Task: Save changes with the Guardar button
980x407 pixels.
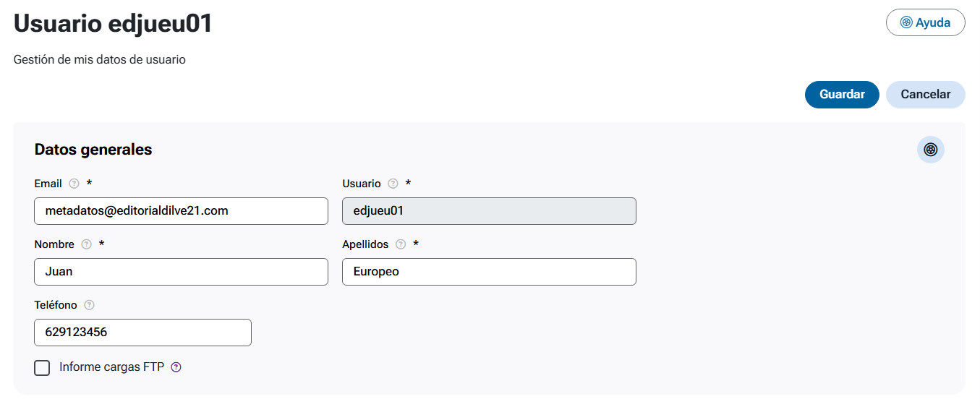Action: pyautogui.click(x=841, y=95)
